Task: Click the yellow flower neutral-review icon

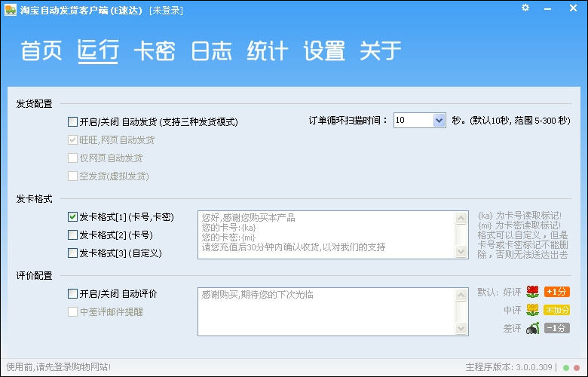Action: coord(532,310)
